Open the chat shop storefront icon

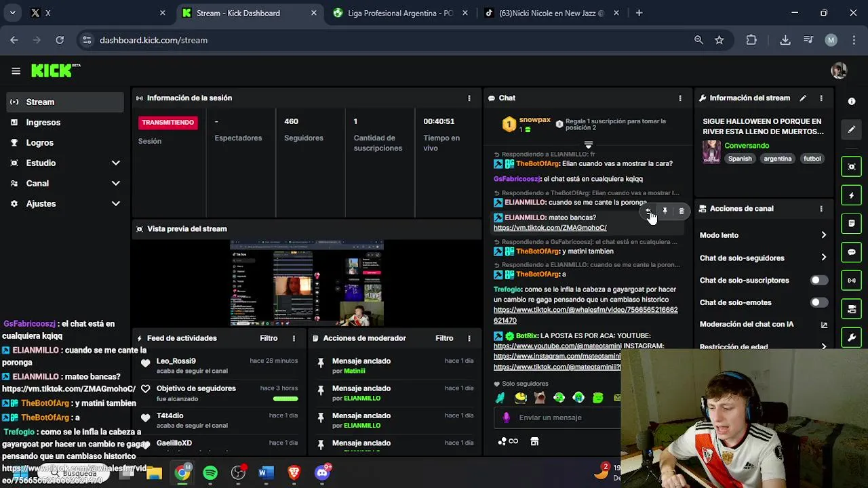[534, 441]
